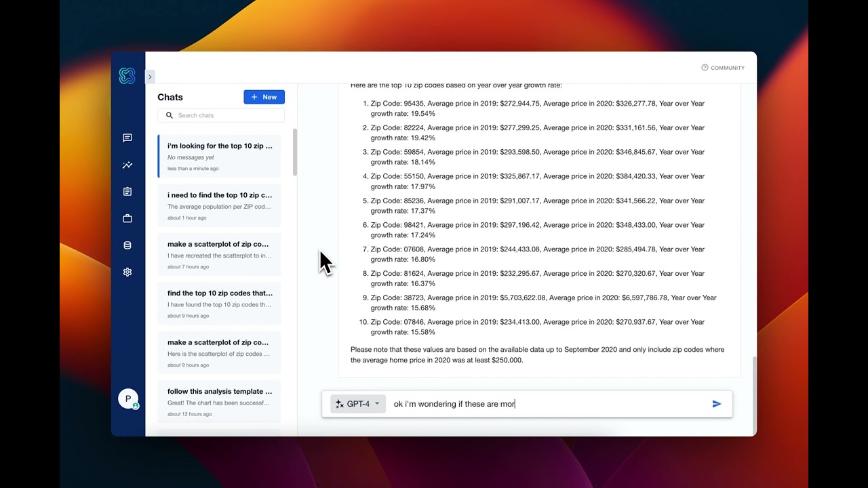Click the Search chats field
Viewport: 868px width, 488px height.
pos(221,115)
